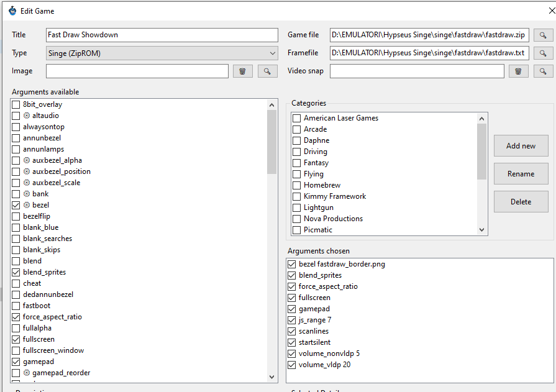
Task: Select 'Nova Productions' category row
Action: click(x=334, y=219)
